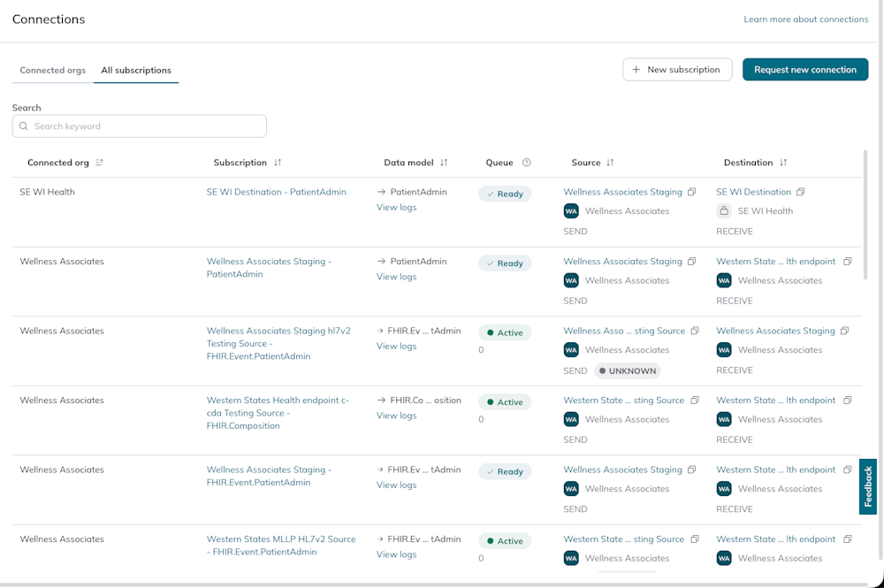Copy SE WI Destination ID icon
884x588 pixels.
pos(801,192)
